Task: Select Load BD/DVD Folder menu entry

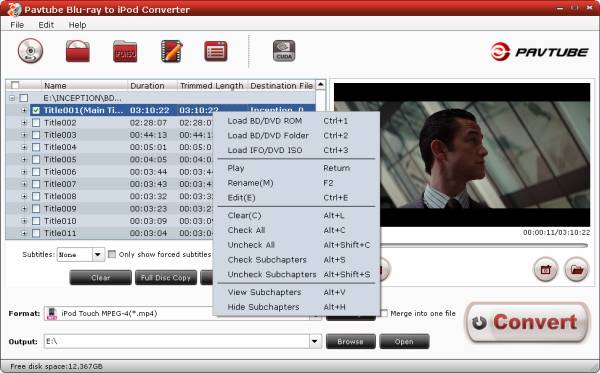Action: point(268,135)
